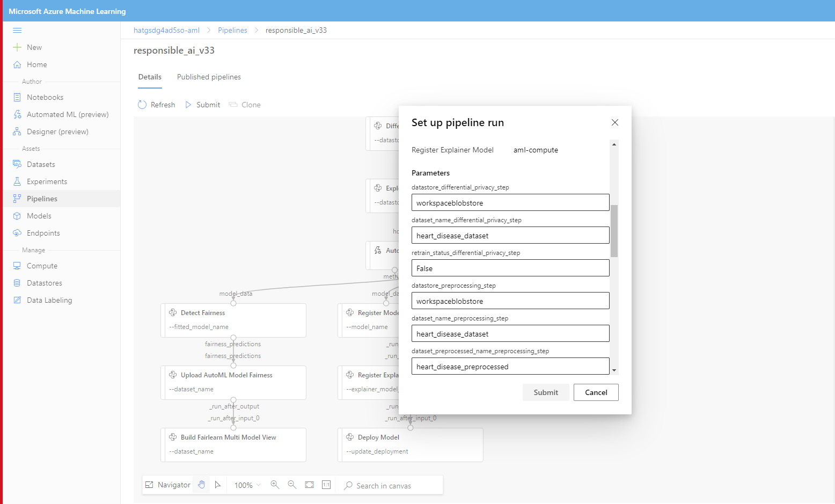Reset canvas zoom to 1:1
The width and height of the screenshot is (835, 504).
[x=326, y=485]
